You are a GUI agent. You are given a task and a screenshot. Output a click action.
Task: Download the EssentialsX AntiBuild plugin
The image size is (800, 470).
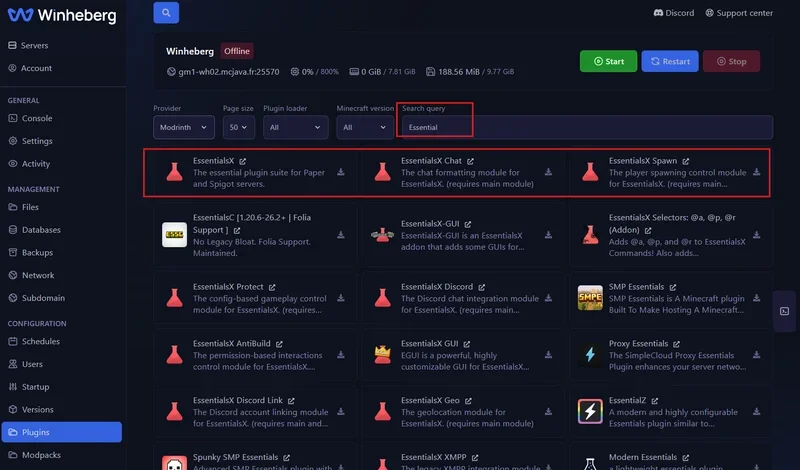point(341,355)
